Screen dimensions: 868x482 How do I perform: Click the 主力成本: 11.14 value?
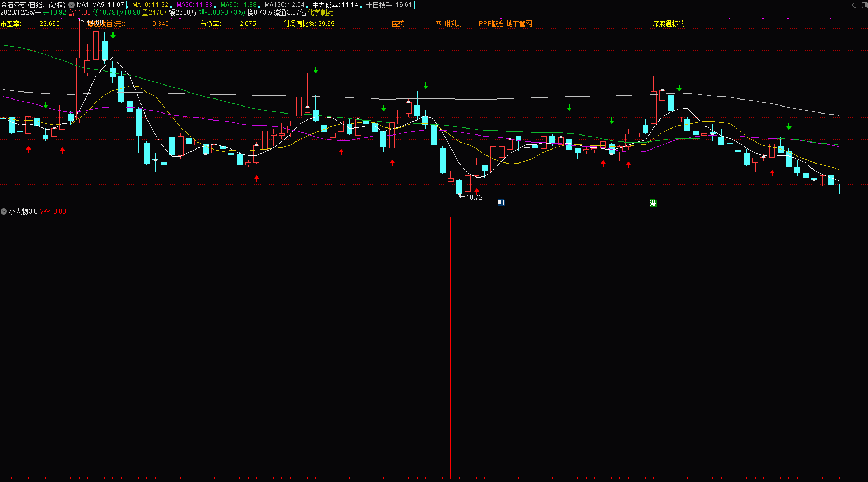pyautogui.click(x=335, y=5)
